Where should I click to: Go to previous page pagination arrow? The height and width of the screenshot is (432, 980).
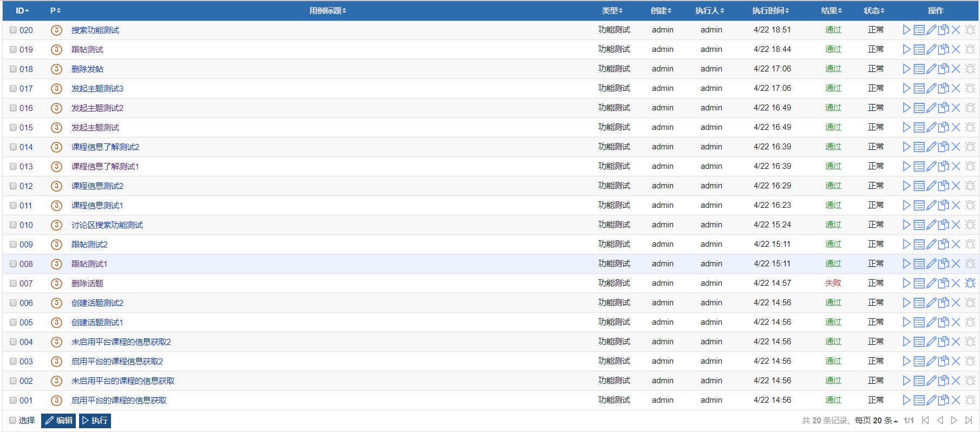tap(940, 421)
